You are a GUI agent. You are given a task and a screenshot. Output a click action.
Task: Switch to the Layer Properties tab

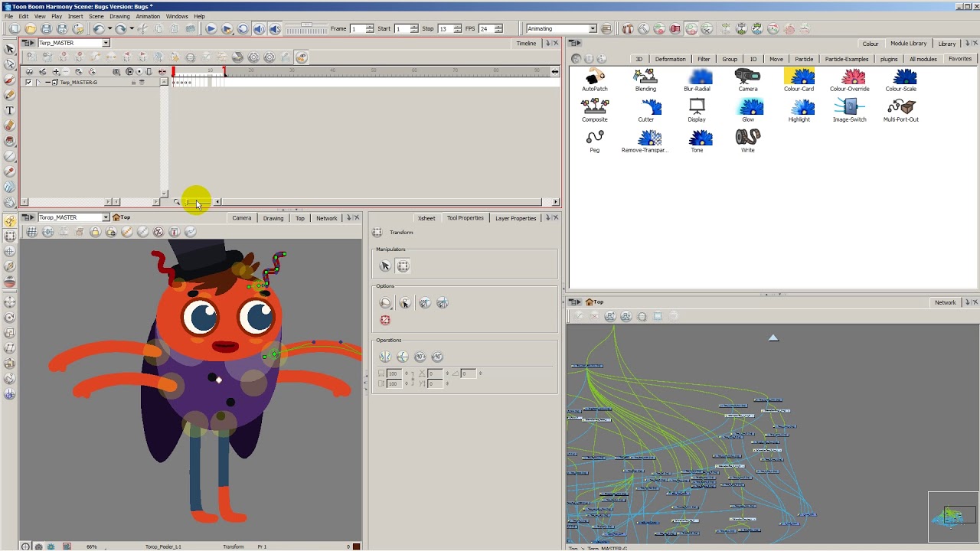pos(515,218)
